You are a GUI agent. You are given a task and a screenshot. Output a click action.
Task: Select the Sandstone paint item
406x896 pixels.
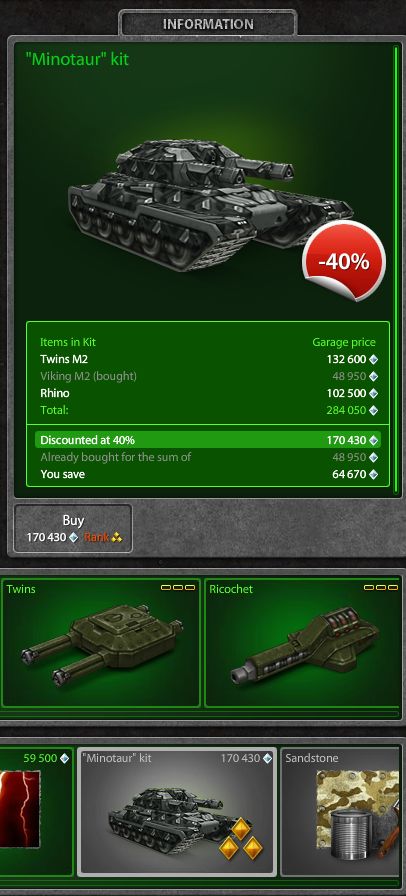click(342, 811)
